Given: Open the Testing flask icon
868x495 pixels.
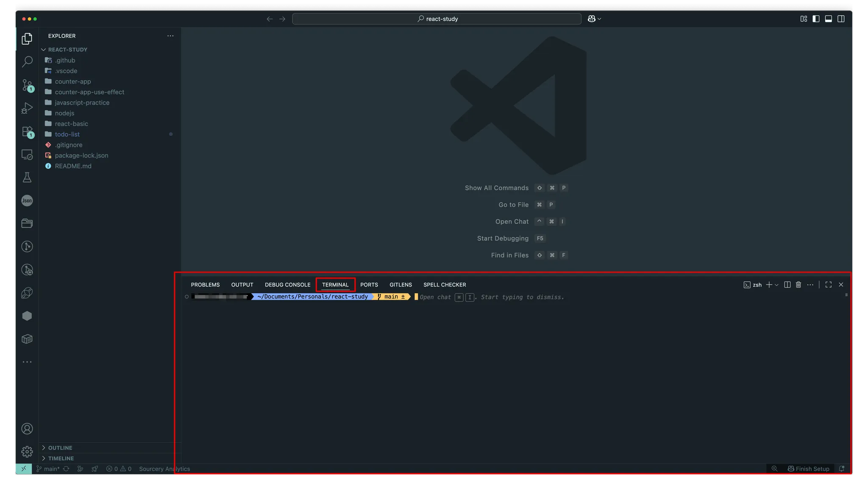Looking at the screenshot, I should [27, 177].
